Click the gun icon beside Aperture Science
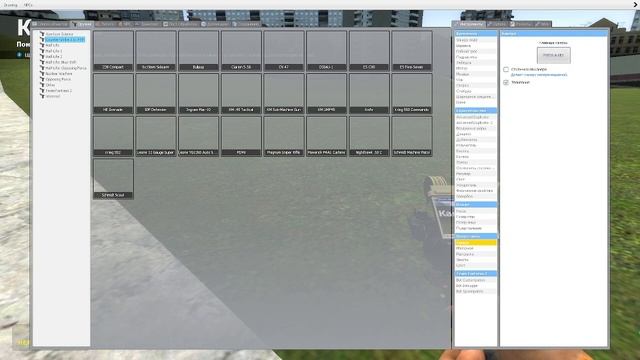 tap(42, 34)
